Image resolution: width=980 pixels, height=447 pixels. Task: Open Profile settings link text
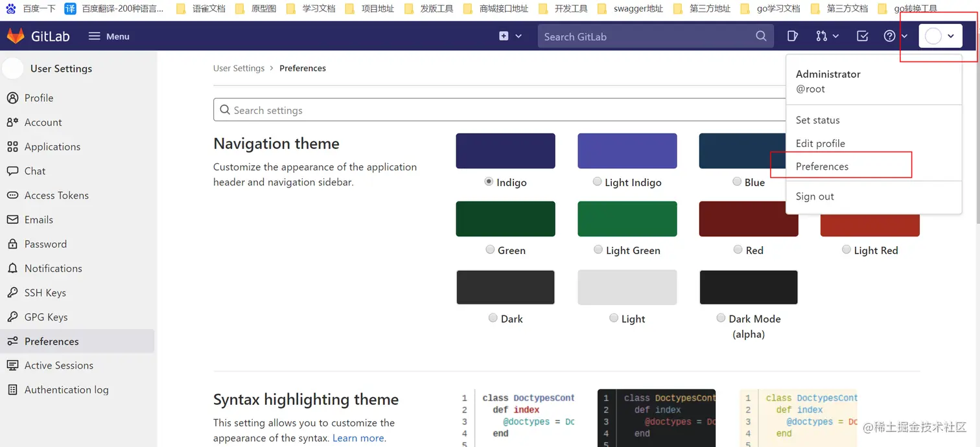point(39,98)
